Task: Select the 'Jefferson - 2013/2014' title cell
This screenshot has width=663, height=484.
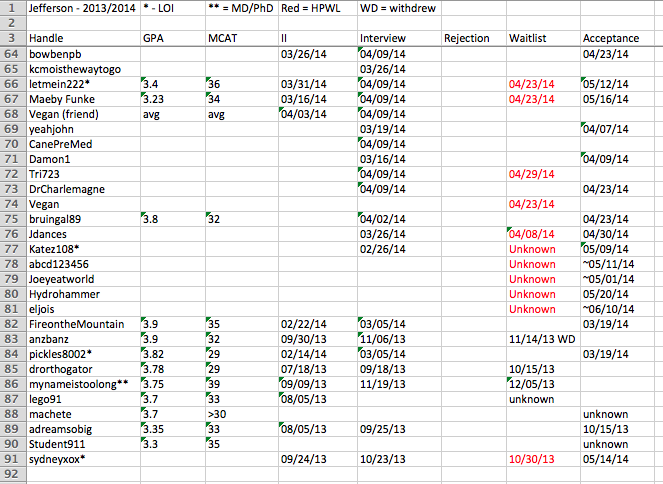Action: pyautogui.click(x=83, y=8)
